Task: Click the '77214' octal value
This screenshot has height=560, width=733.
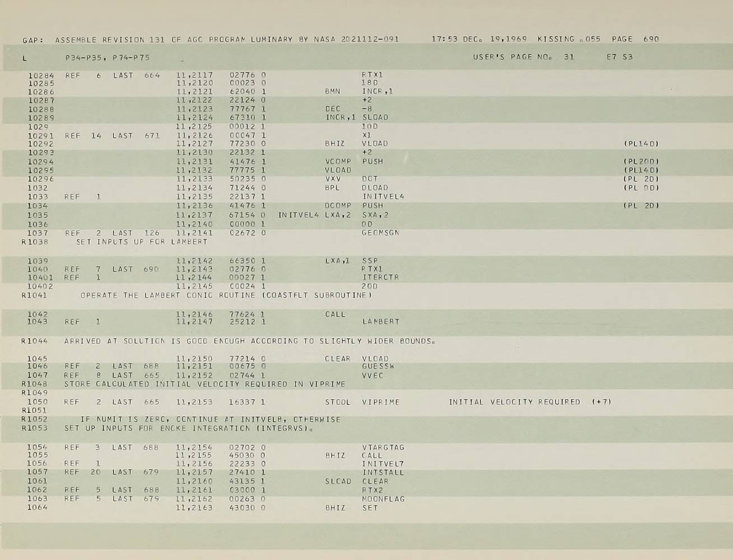Action: click(x=242, y=359)
